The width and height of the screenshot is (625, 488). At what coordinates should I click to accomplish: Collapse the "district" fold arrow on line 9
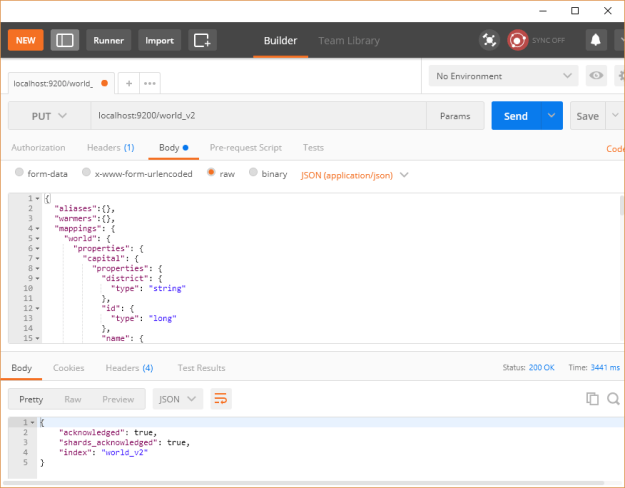[x=37, y=278]
